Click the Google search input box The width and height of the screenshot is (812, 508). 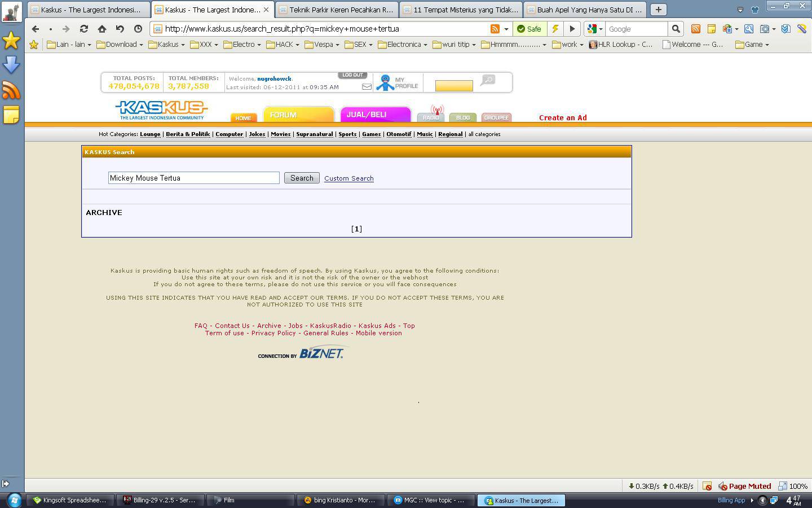636,29
